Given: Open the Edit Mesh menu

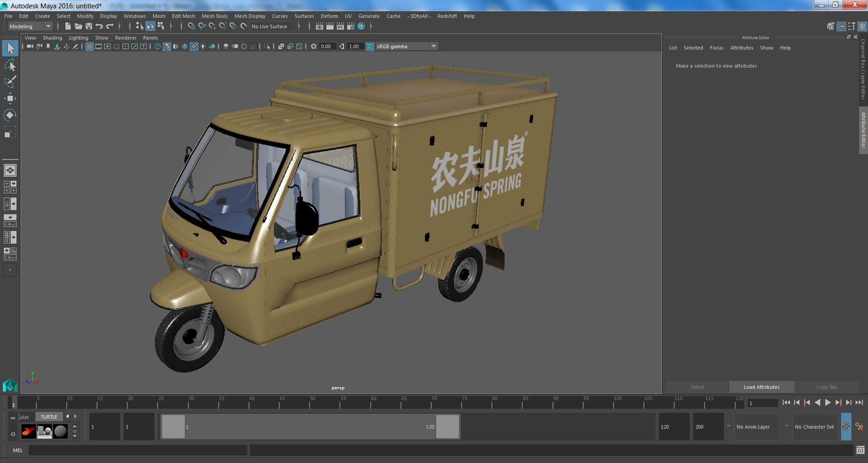Looking at the screenshot, I should coord(183,16).
